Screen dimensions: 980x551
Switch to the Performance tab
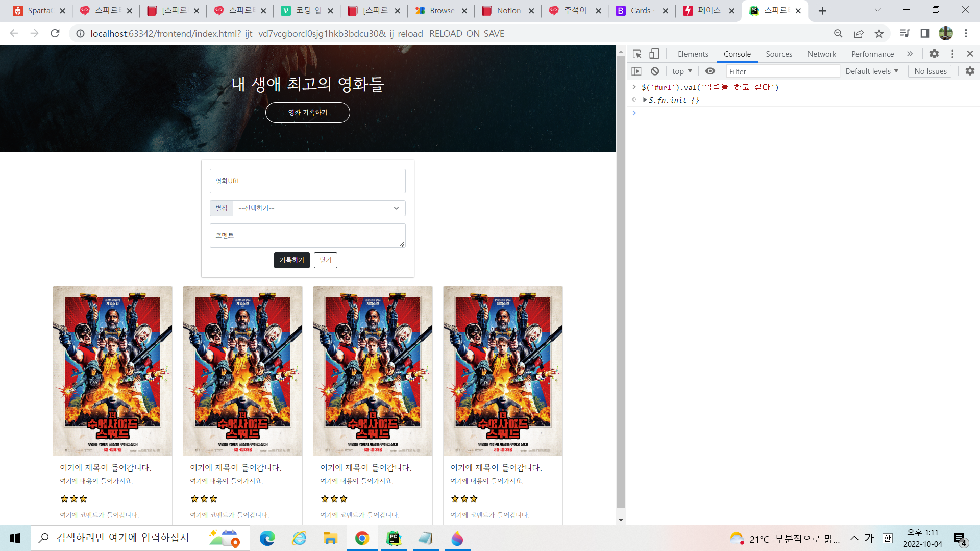pyautogui.click(x=872, y=54)
